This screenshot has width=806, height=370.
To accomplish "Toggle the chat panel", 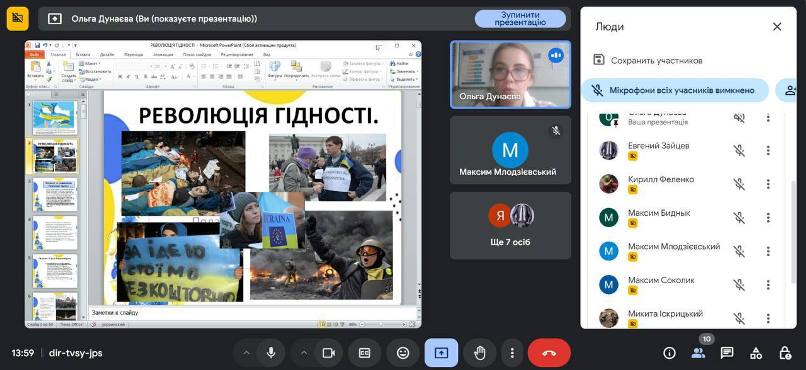I will [727, 353].
